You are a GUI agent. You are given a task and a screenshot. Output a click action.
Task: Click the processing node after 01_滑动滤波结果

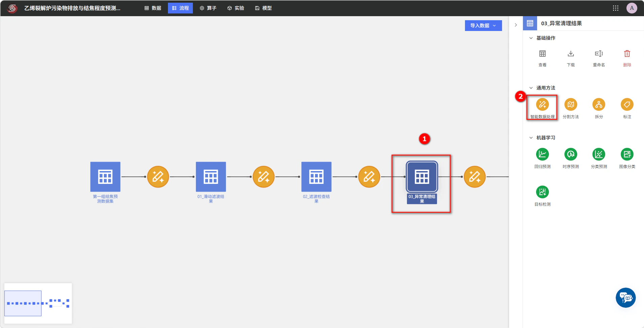(x=264, y=177)
